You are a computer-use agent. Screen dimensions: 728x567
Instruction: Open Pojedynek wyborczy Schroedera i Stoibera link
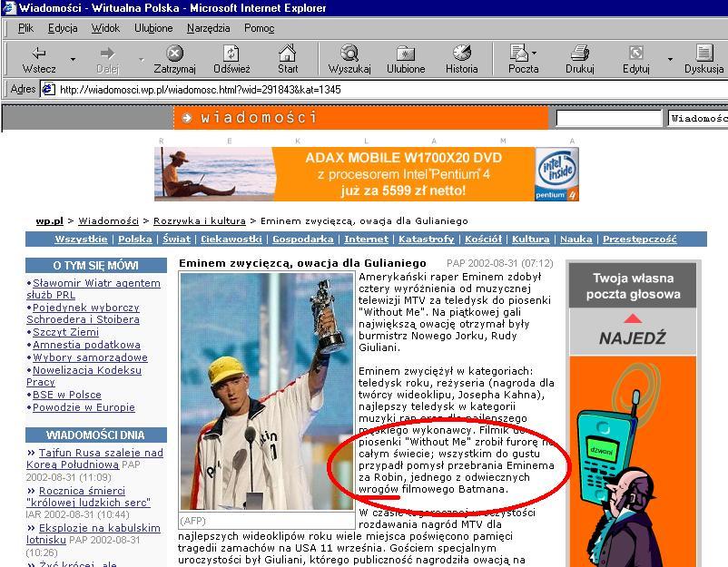point(84,313)
